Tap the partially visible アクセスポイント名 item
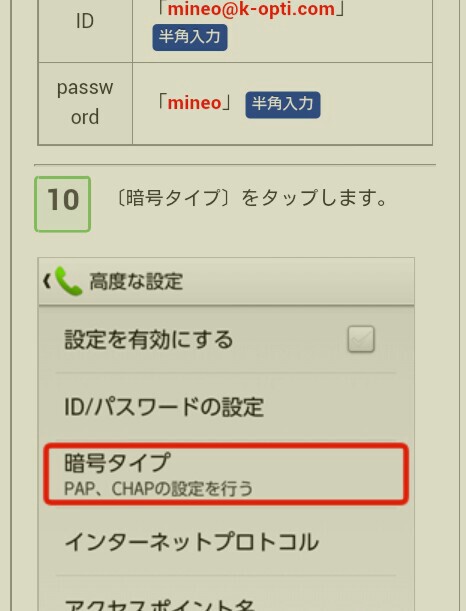Screen dimensions: 466x611 [226, 594]
